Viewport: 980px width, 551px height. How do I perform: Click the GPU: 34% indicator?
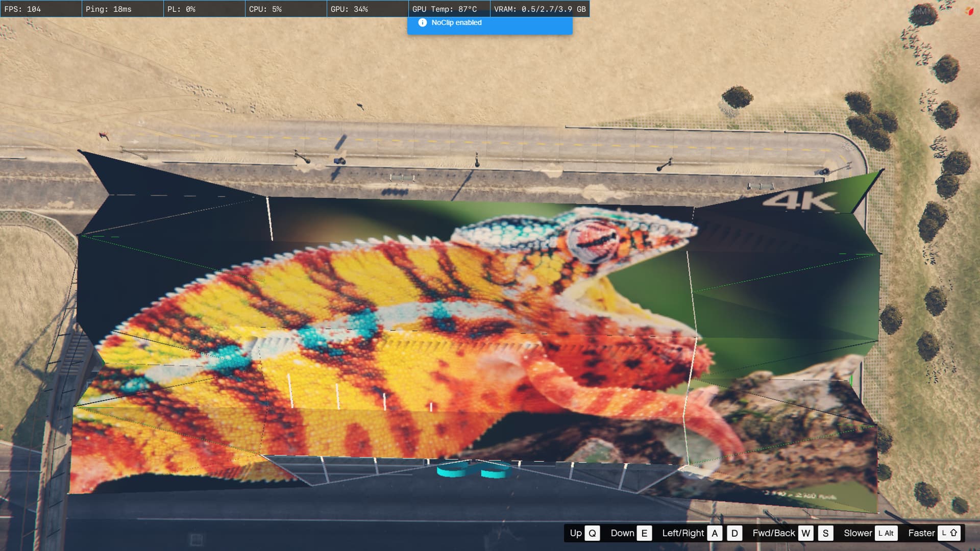pos(349,9)
